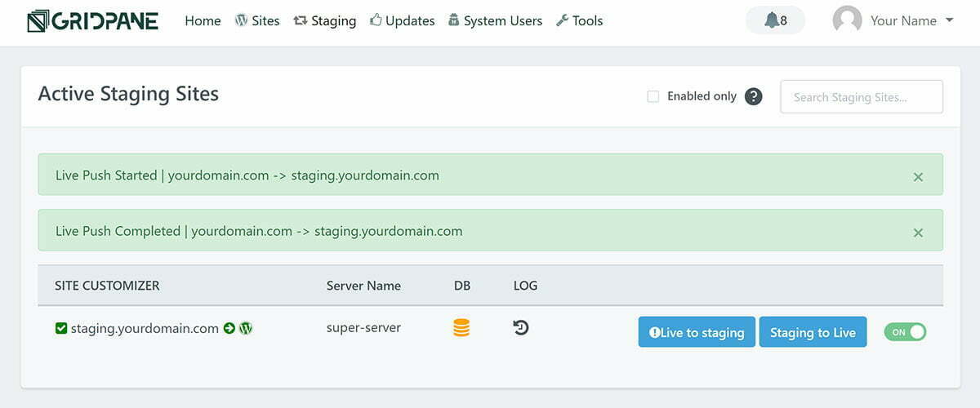980x408 pixels.
Task: Toggle the green checkbox beside staging.yourdomain.com
Action: click(60, 329)
